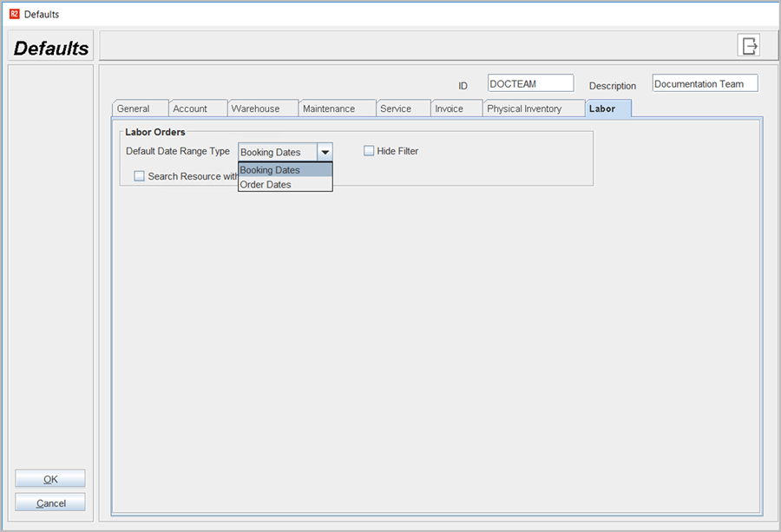
Task: Enable the Hide Filter checkbox
Action: coord(369,151)
